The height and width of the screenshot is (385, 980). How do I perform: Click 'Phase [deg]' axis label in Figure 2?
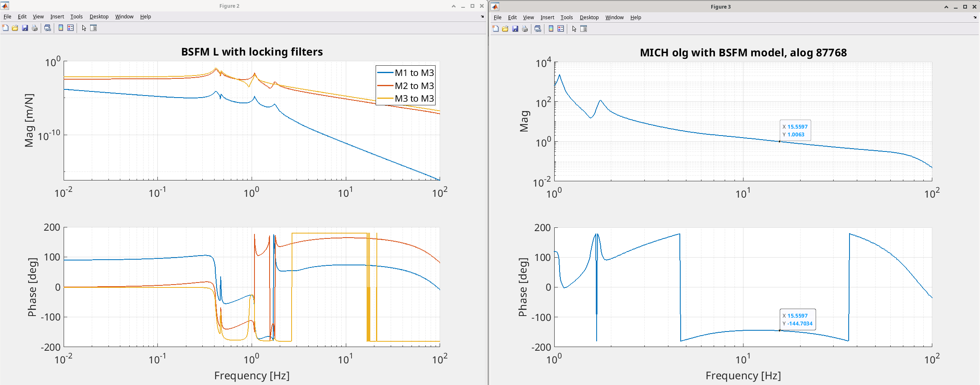(32, 287)
